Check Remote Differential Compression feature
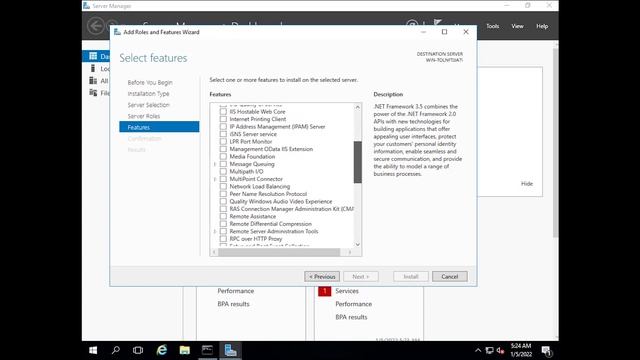 click(x=223, y=224)
